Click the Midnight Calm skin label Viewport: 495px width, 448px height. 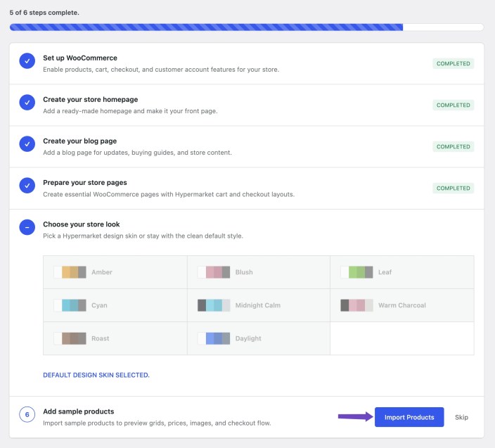[x=258, y=305]
